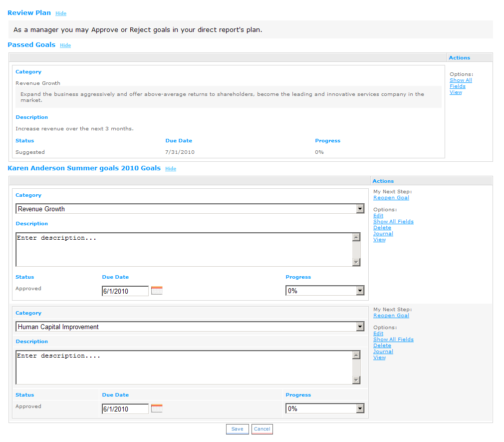Click 'Increase revenue over the next 3 months.' text
This screenshot has height=442, width=504.
74,129
